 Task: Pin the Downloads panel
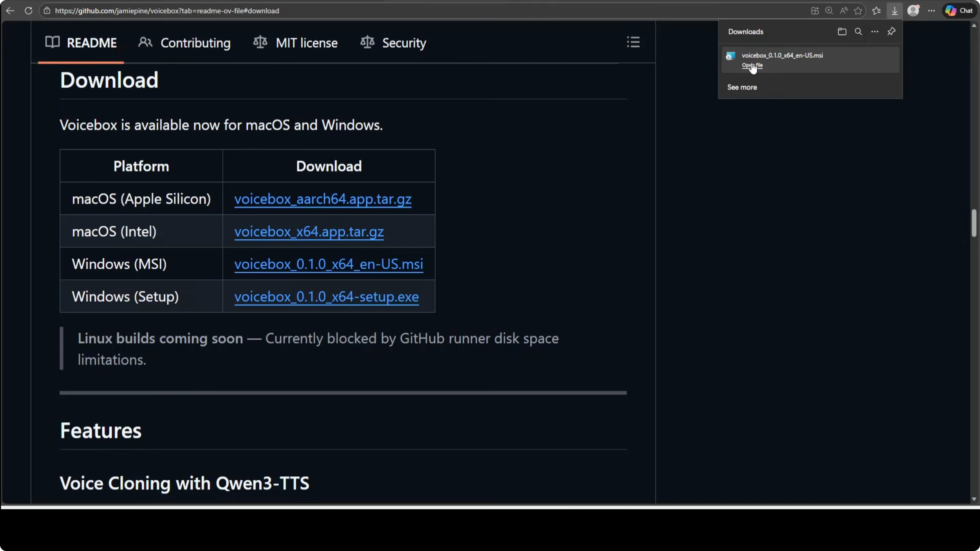pyautogui.click(x=891, y=32)
